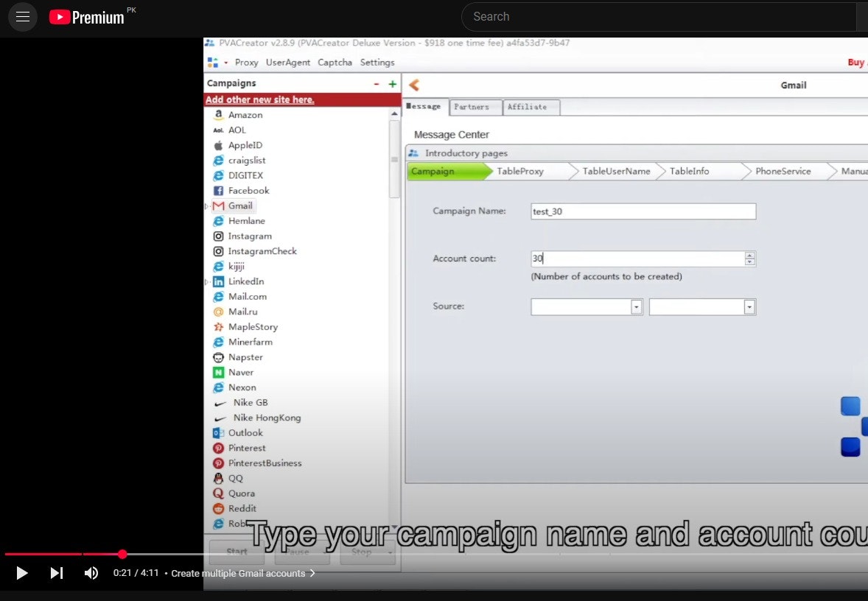Select the Naver green icon
Viewport: 868px width, 601px height.
click(x=219, y=373)
